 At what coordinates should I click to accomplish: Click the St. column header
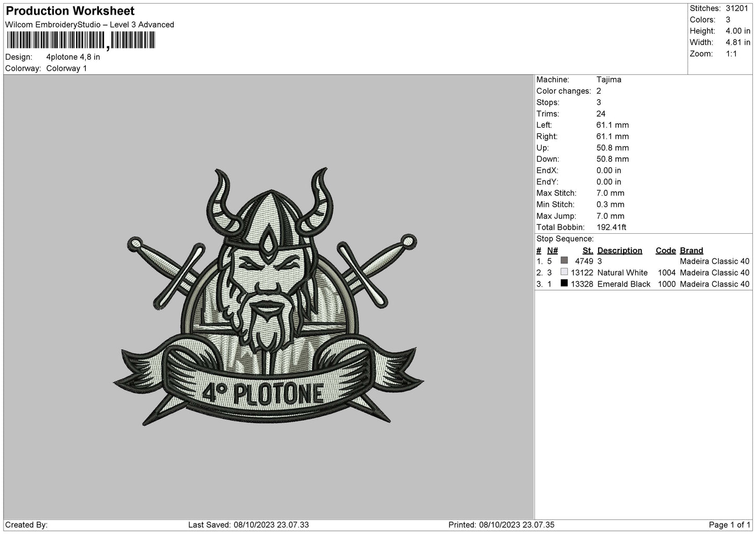click(588, 251)
